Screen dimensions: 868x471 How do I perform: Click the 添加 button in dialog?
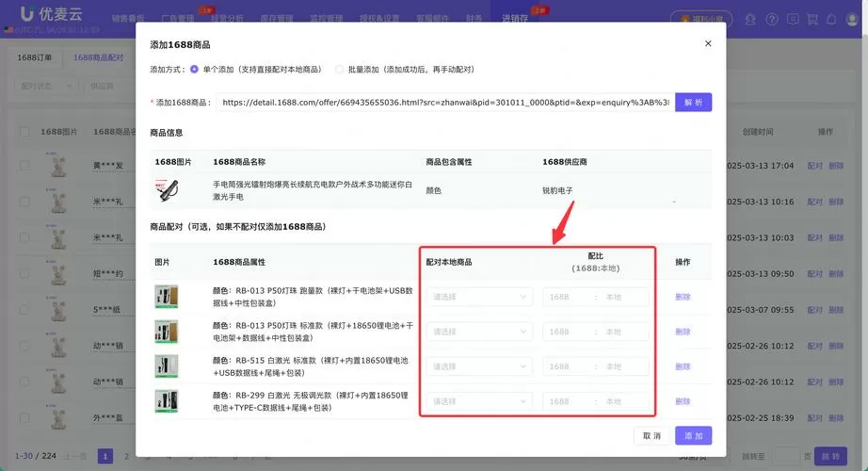693,435
